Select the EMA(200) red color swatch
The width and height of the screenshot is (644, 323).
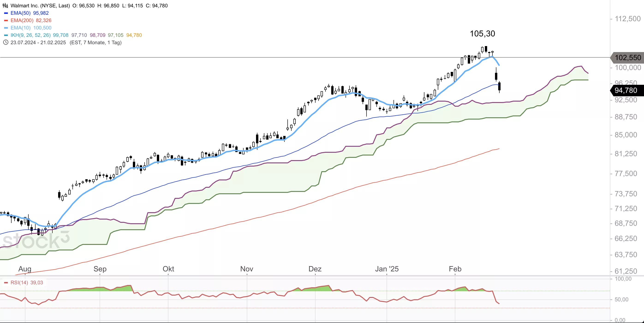point(6,21)
